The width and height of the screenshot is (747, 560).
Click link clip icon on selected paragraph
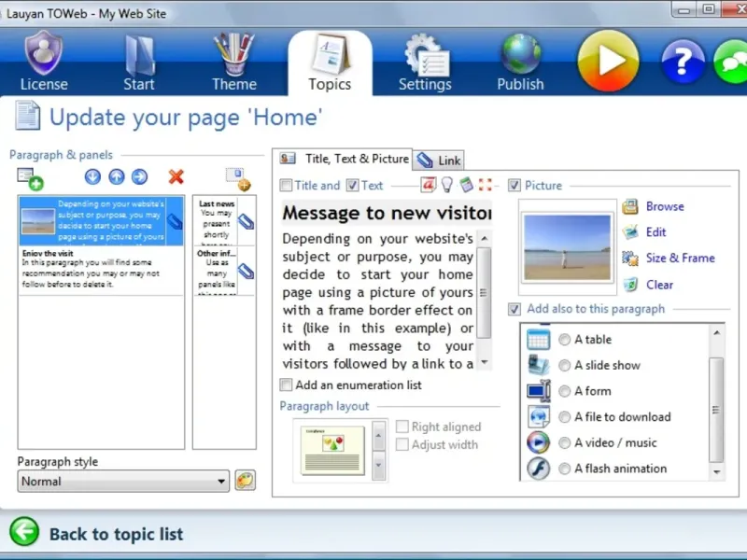[175, 222]
